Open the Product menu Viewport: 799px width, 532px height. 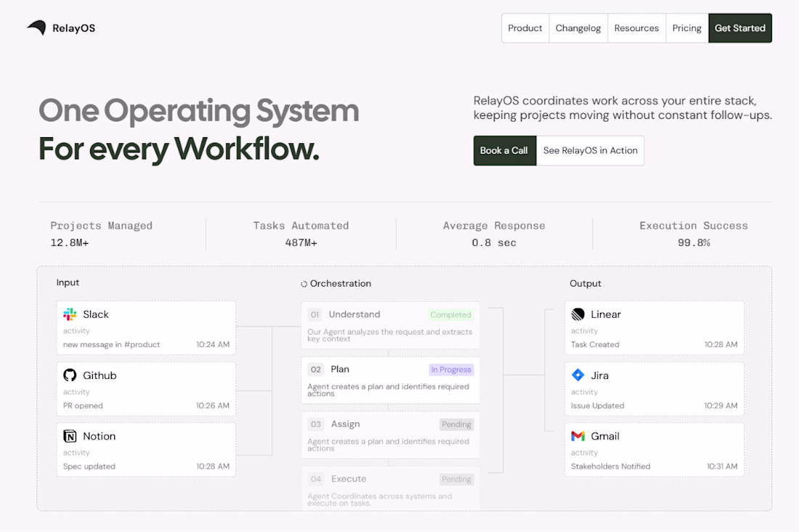pos(525,28)
